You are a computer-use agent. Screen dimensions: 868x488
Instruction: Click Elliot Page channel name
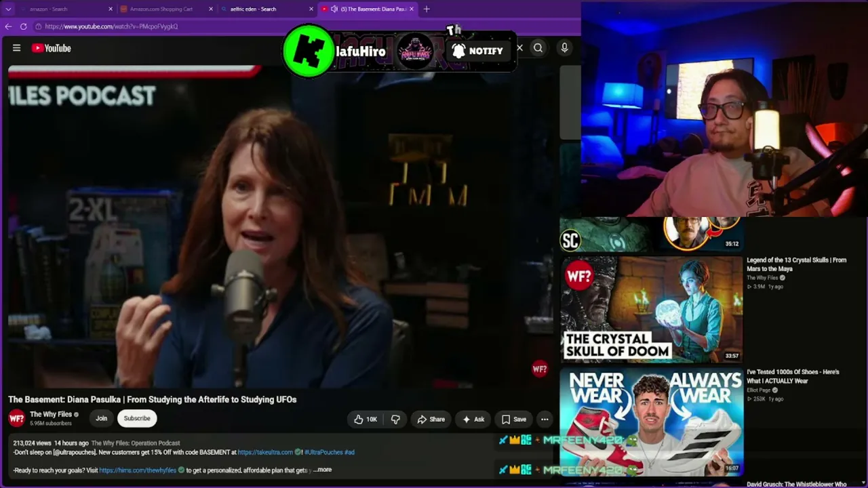tap(759, 390)
